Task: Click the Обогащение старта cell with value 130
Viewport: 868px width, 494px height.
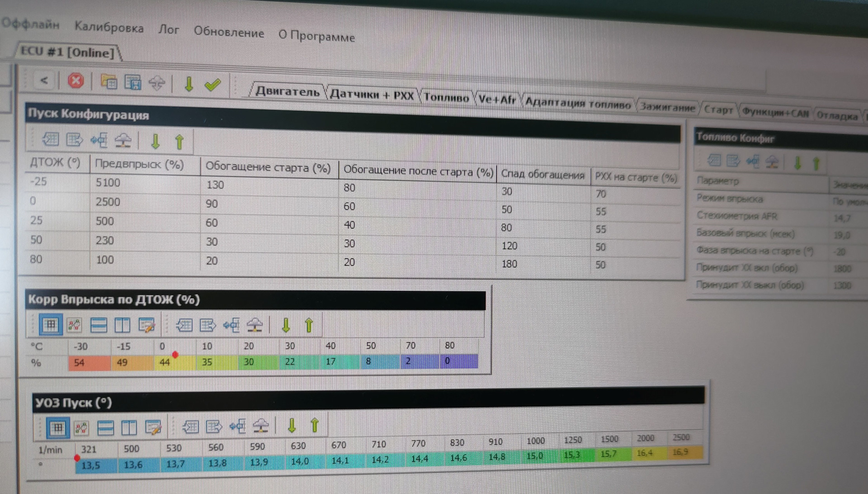Action: coord(269,185)
